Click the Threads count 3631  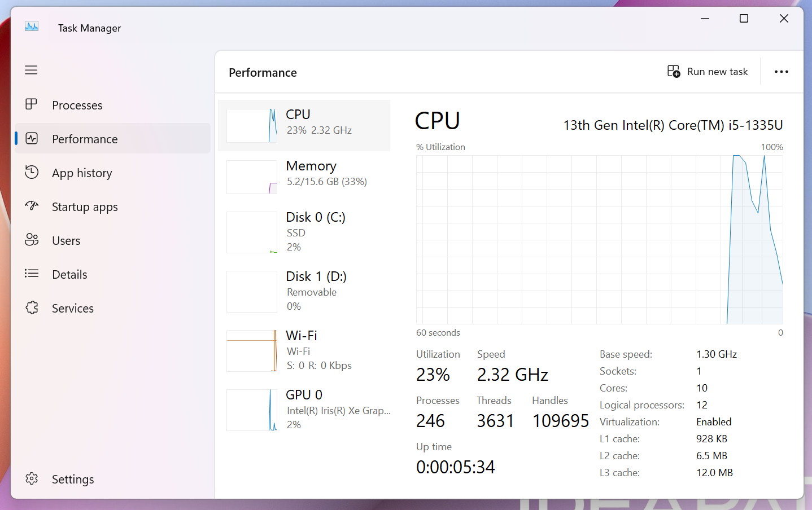pos(495,421)
